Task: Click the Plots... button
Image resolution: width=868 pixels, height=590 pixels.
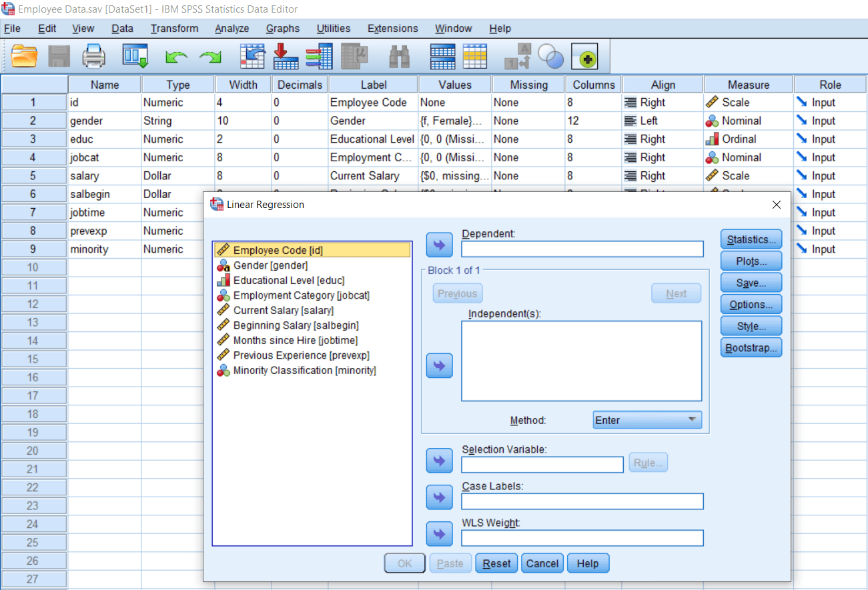Action: (751, 261)
